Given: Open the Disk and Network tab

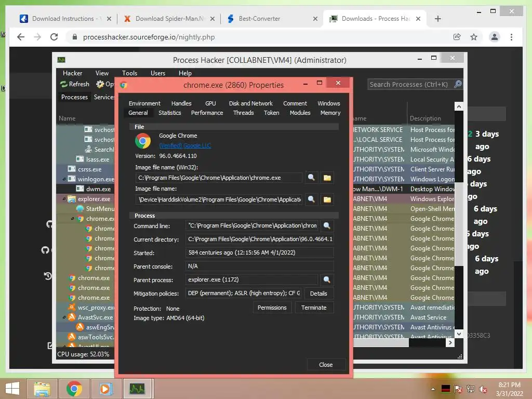Looking at the screenshot, I should point(251,103).
